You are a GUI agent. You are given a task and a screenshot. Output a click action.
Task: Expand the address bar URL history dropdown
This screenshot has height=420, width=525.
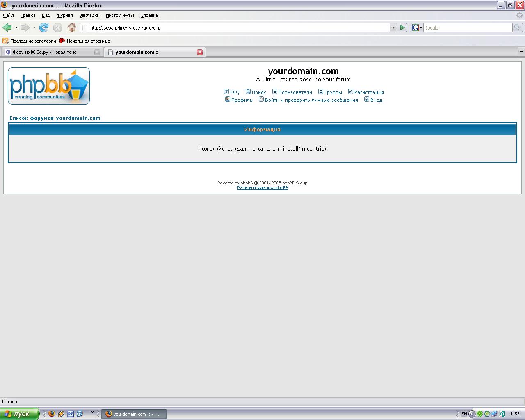[393, 27]
